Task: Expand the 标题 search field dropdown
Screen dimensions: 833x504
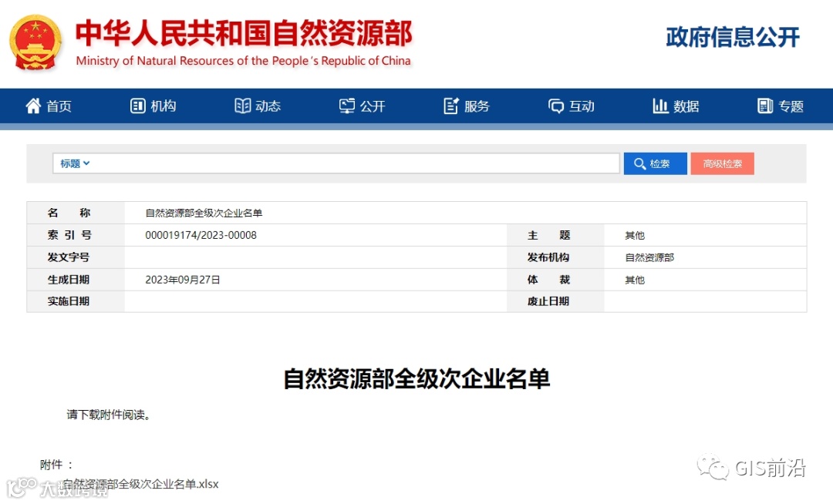Action: tap(75, 163)
